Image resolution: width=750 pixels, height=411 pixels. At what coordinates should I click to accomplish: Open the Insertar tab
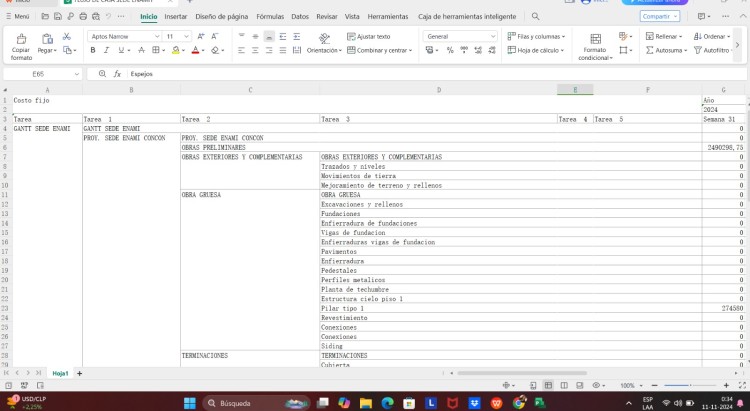click(x=176, y=16)
